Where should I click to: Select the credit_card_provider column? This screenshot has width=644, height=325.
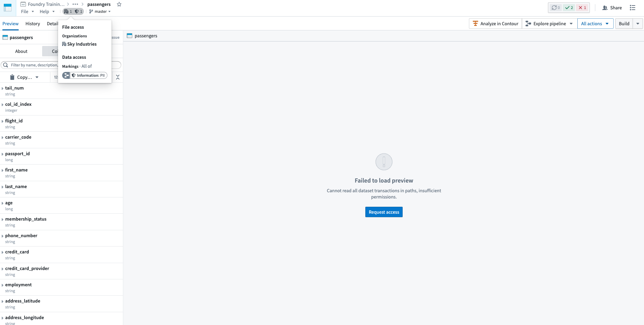pyautogui.click(x=61, y=271)
